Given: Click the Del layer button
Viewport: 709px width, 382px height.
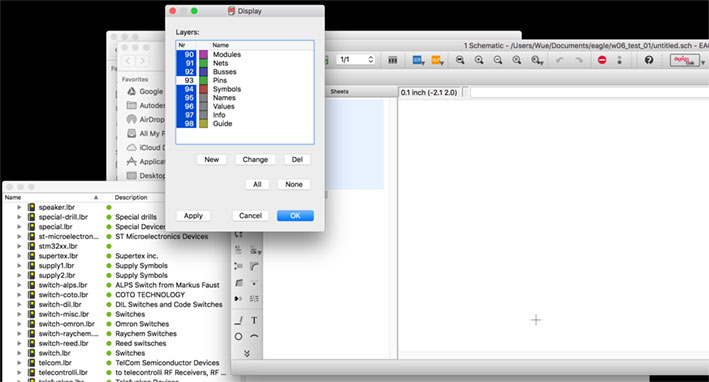Looking at the screenshot, I should click(x=297, y=160).
